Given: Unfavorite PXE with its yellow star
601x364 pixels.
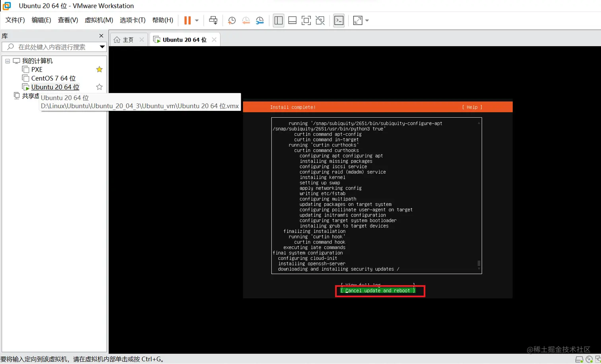Looking at the screenshot, I should (99, 70).
